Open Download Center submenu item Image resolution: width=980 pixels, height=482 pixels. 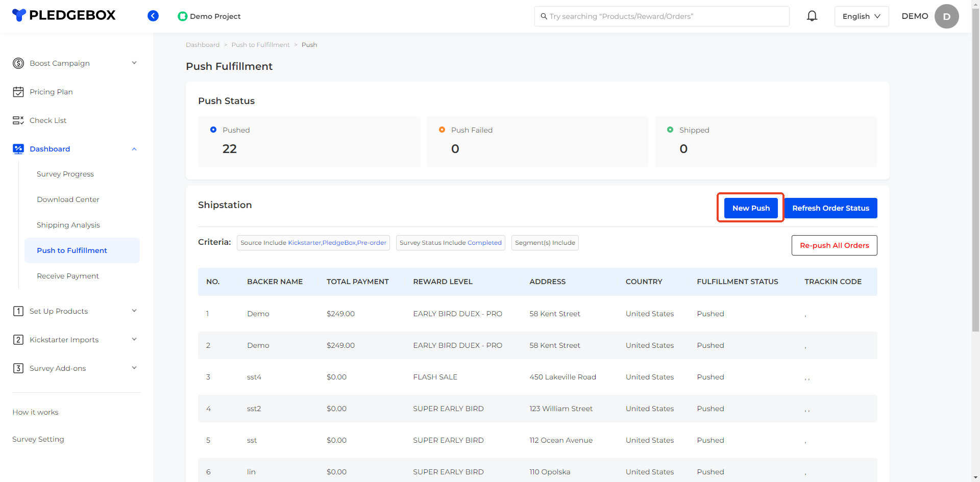(68, 199)
